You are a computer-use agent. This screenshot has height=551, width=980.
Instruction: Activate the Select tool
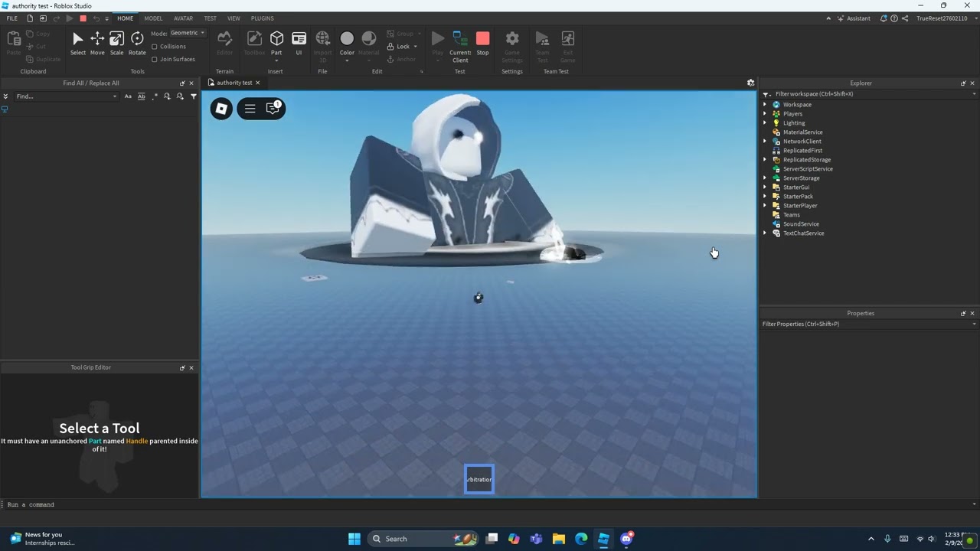click(x=78, y=43)
